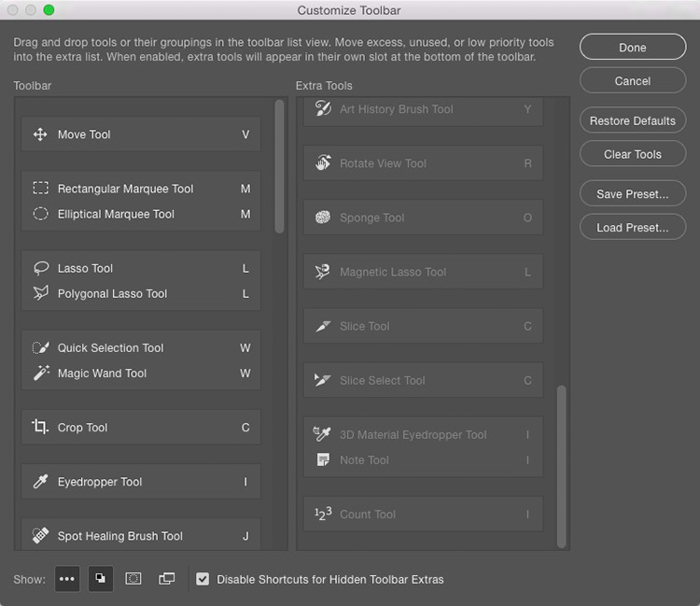The image size is (700, 606).
Task: Toggle the three-dots show button
Action: pos(66,579)
